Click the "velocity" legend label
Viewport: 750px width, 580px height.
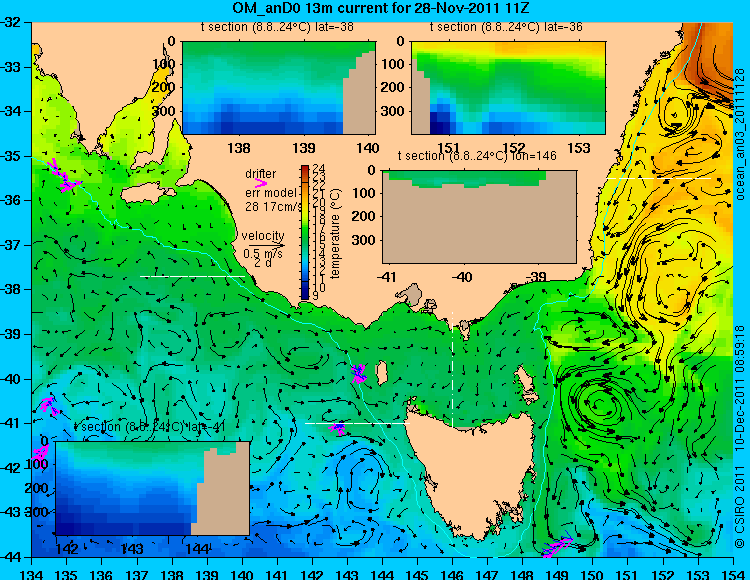[x=263, y=236]
